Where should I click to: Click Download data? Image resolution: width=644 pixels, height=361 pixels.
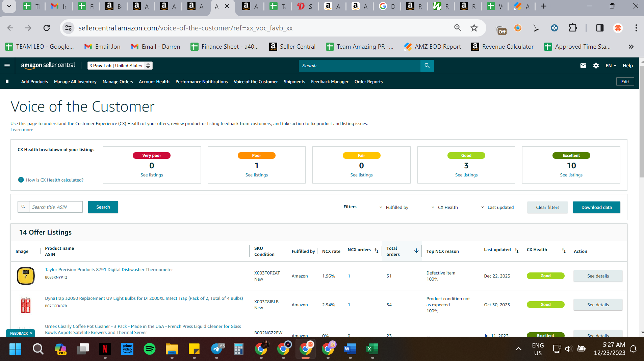[x=596, y=207]
